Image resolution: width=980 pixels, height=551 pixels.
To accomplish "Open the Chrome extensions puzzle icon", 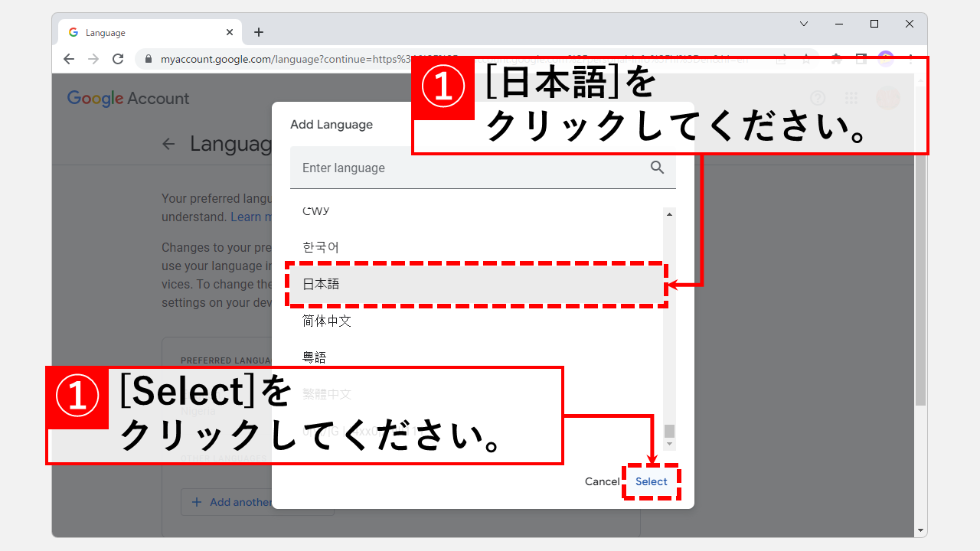I will point(836,58).
